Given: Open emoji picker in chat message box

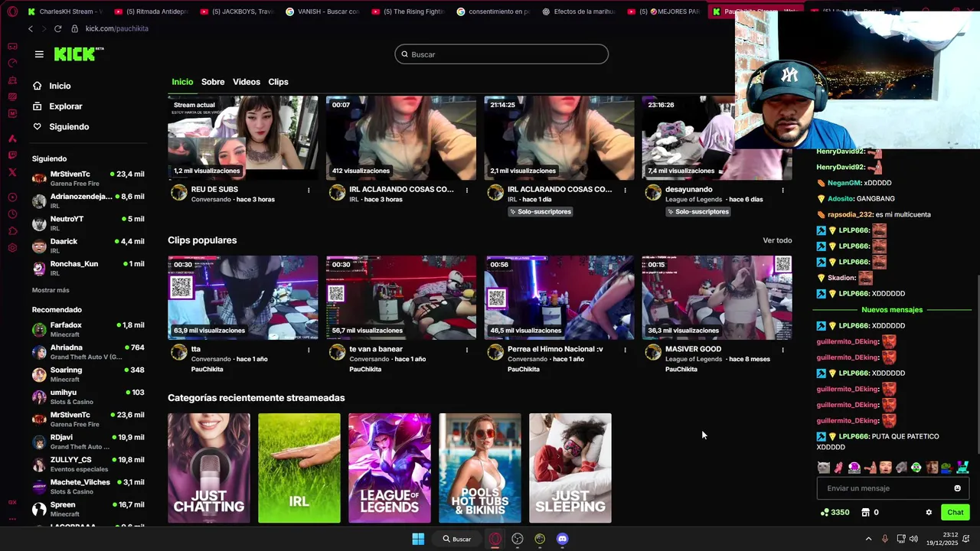Looking at the screenshot, I should [x=957, y=488].
